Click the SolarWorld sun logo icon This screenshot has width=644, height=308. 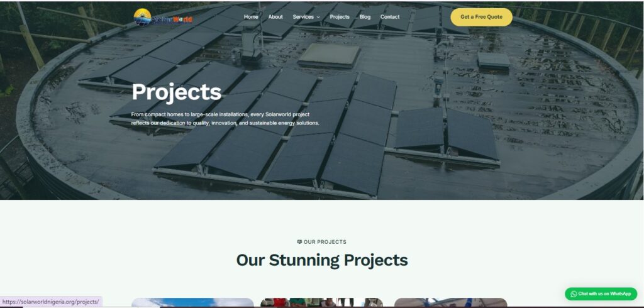click(x=143, y=17)
